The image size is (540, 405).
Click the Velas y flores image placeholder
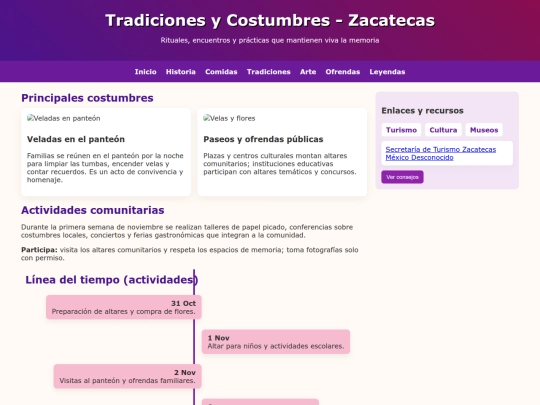(229, 118)
